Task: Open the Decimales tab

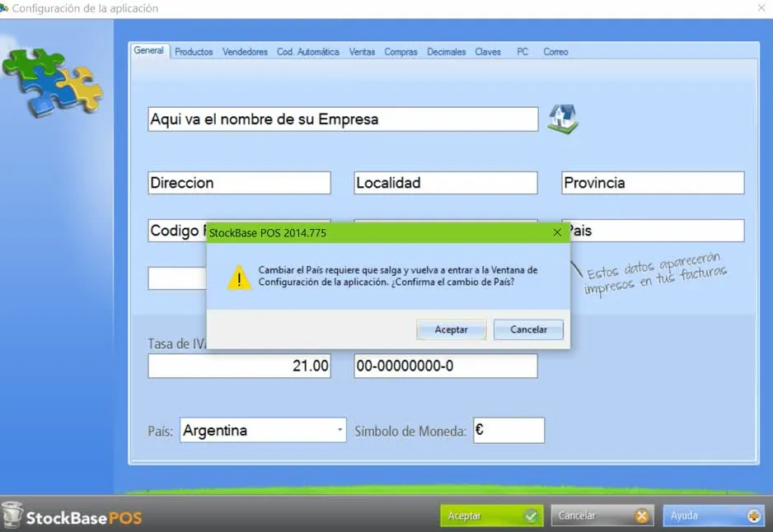Action: (x=446, y=52)
